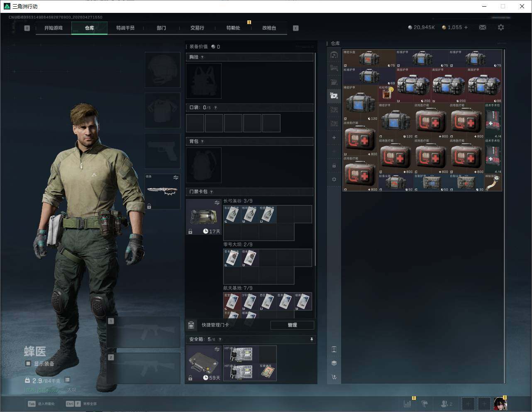Switch to the 开始游戏 tab
Screen dimensions: 532x412
click(54, 28)
